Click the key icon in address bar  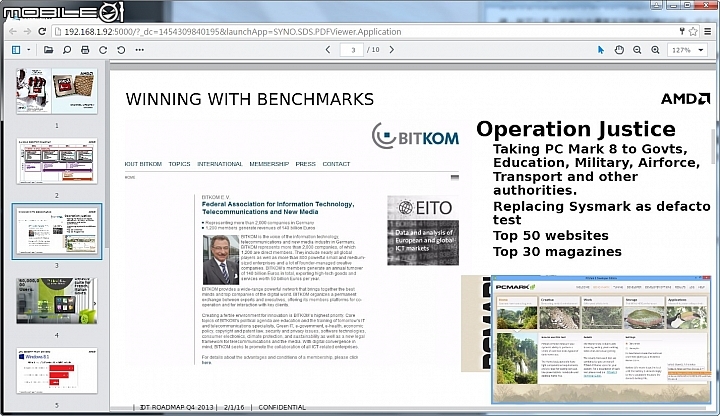[682, 31]
